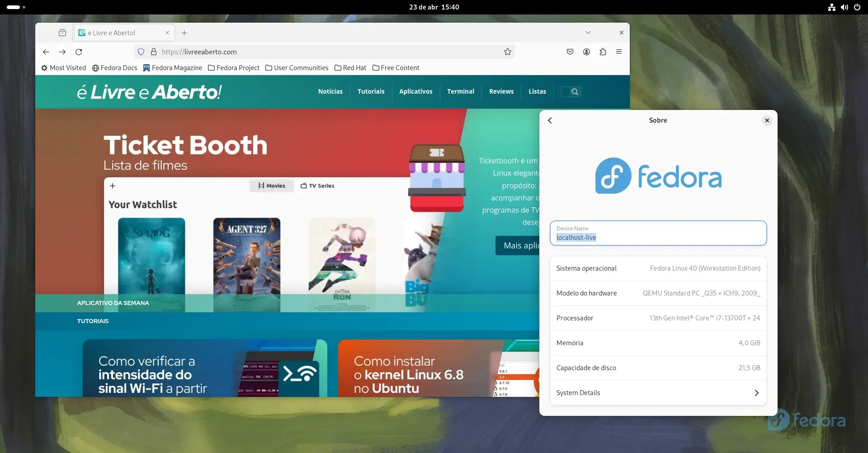This screenshot has height=453, width=868.
Task: Click the 'Mais aplic' button
Action: click(x=518, y=245)
